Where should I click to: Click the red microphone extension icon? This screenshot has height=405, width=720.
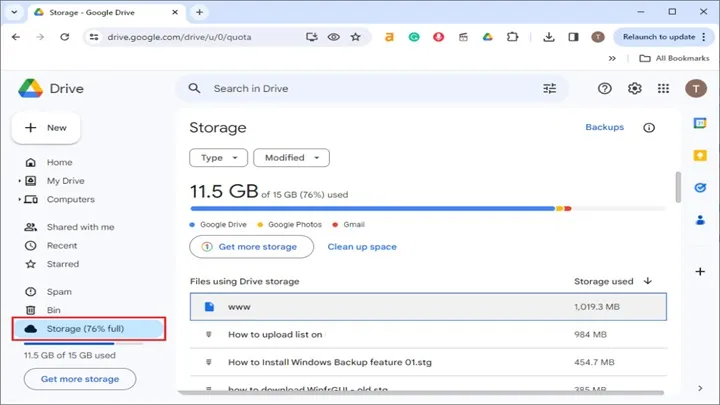coord(439,37)
